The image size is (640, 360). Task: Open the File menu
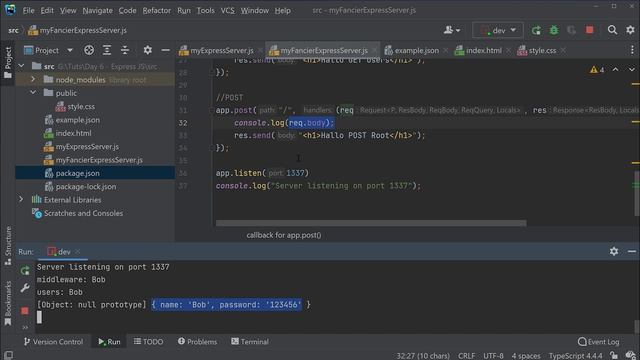pos(28,10)
